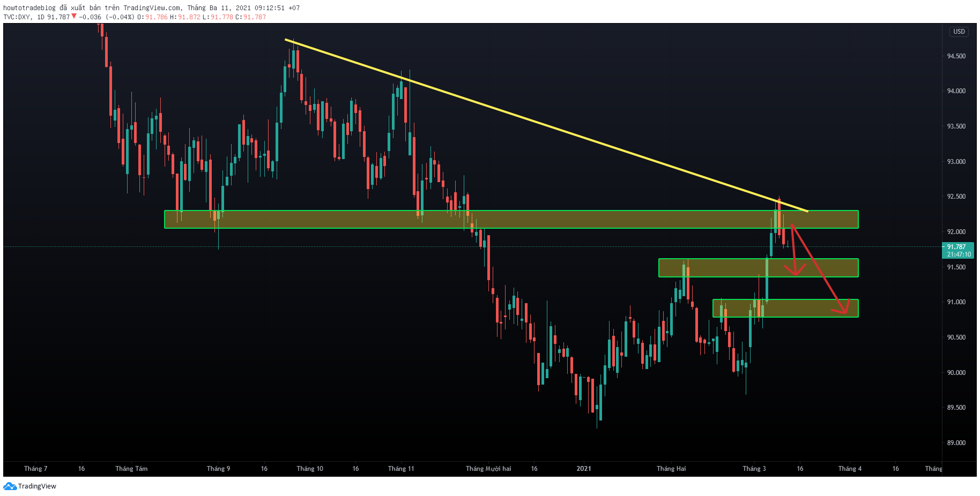The image size is (980, 496).
Task: Click the Tháng 4 time axis label
Action: pyautogui.click(x=850, y=469)
